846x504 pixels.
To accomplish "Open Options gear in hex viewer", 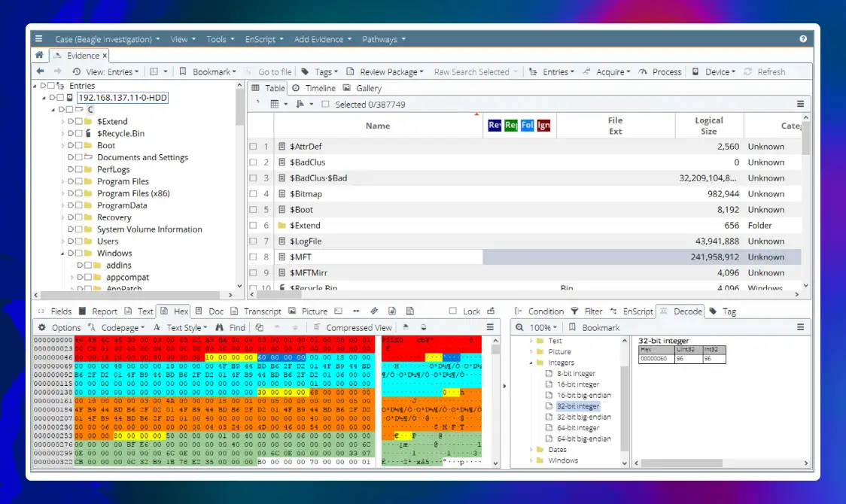I will tap(42, 327).
